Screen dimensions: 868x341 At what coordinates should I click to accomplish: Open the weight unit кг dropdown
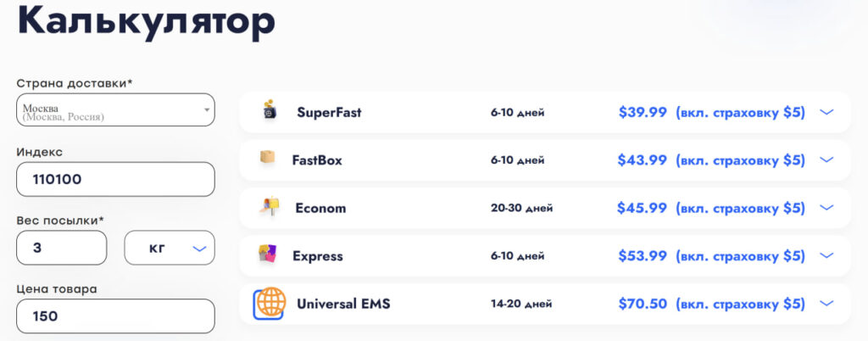[x=170, y=248]
